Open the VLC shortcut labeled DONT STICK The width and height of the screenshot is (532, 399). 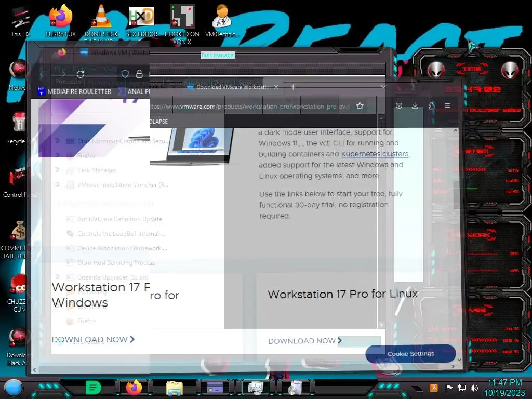[101, 21]
